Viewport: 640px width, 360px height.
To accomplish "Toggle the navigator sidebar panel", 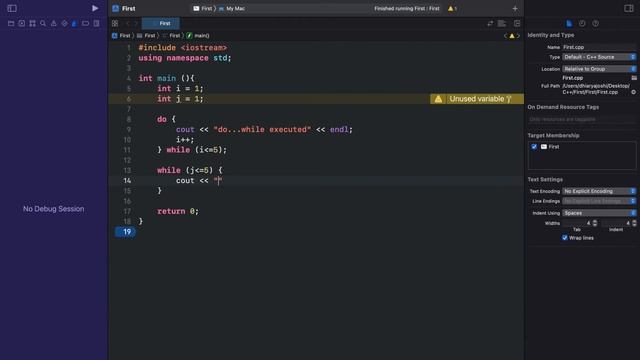I will [x=12, y=8].
